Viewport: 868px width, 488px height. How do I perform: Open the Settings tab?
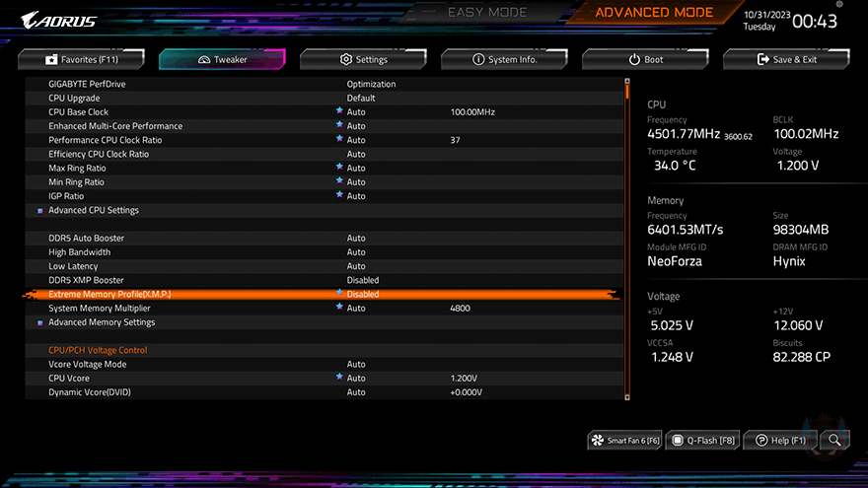pyautogui.click(x=363, y=59)
